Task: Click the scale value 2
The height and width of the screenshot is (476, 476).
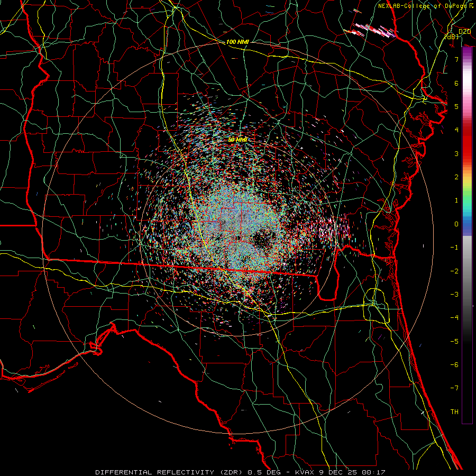Action: pyautogui.click(x=456, y=177)
